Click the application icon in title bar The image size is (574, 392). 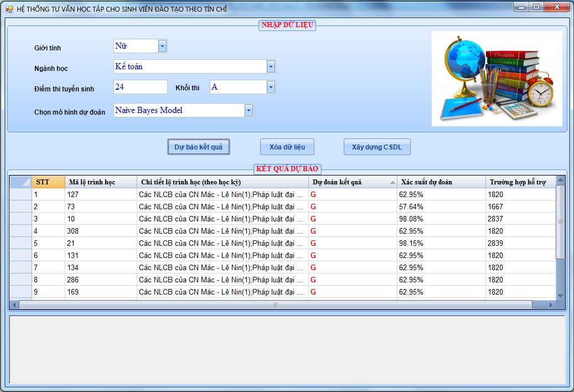[x=9, y=9]
